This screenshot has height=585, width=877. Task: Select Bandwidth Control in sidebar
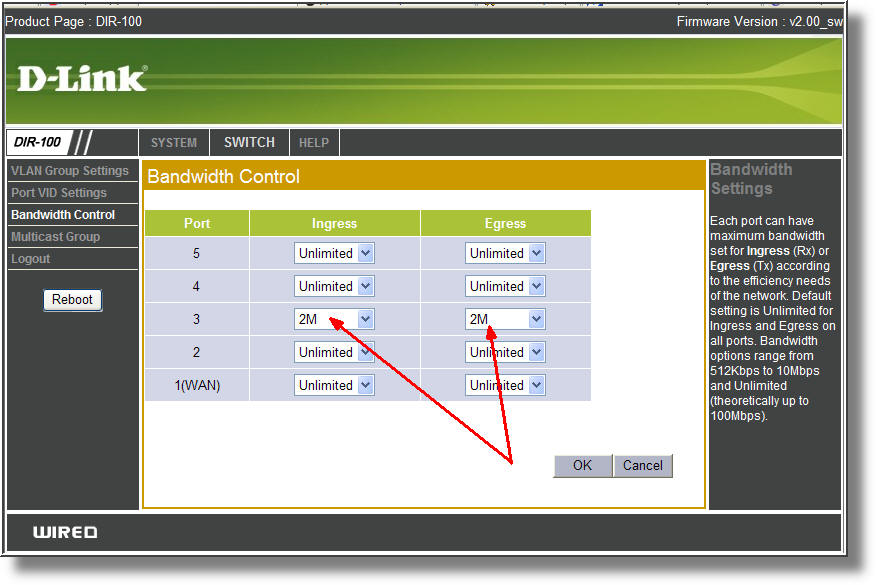coord(63,215)
